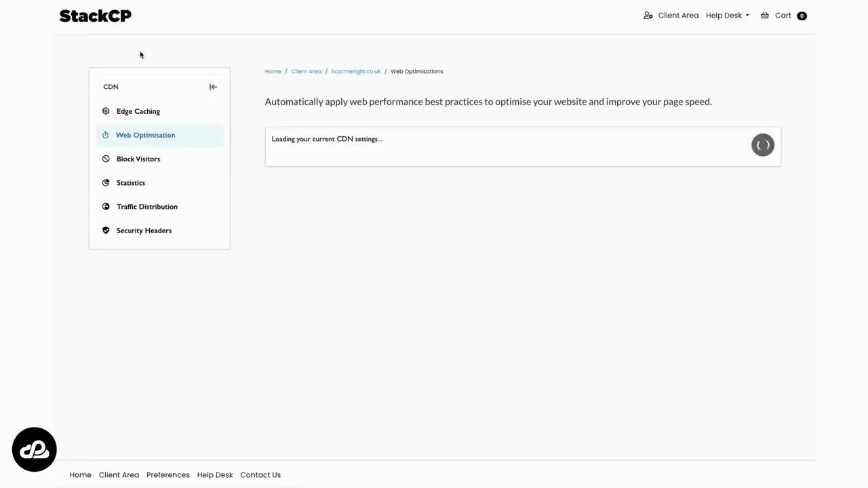Click Contact Us in the footer
The height and width of the screenshot is (488, 868).
click(260, 474)
